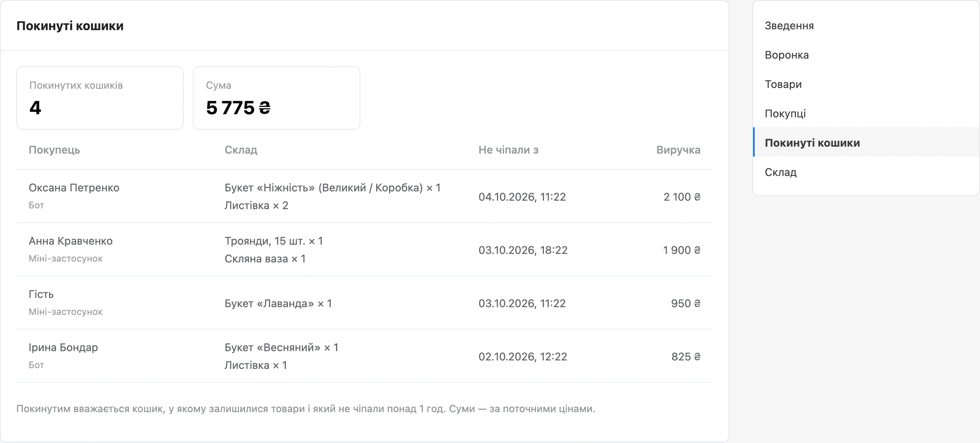The width and height of the screenshot is (980, 443).
Task: Open customer Анна Кравченко
Action: 71,241
